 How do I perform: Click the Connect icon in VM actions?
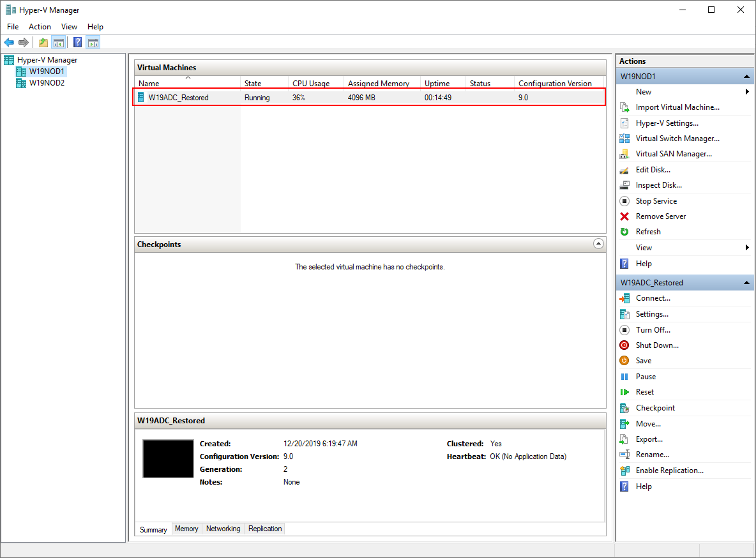pyautogui.click(x=624, y=298)
